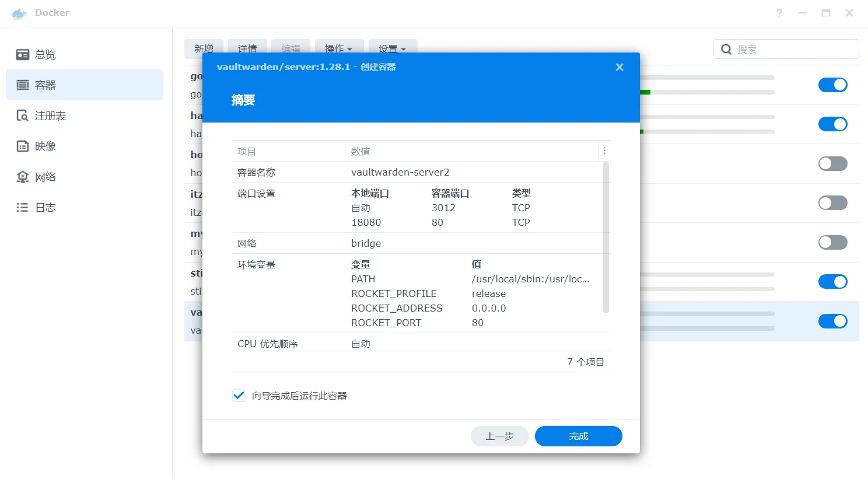Close the create container dialog

619,67
